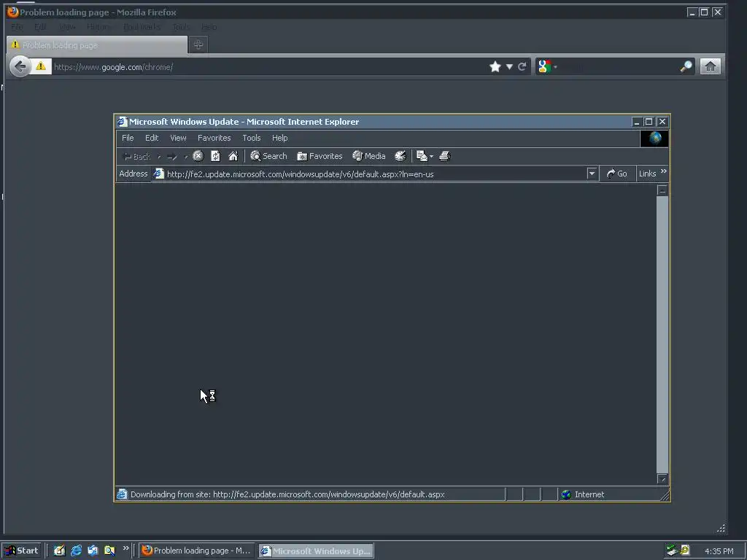Open the Windows Start menu

[x=21, y=551]
